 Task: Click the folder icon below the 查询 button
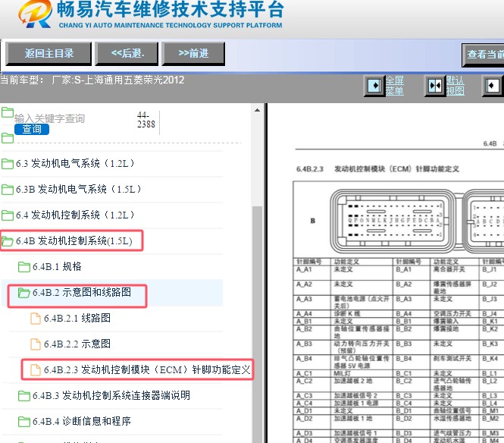[x=8, y=138]
